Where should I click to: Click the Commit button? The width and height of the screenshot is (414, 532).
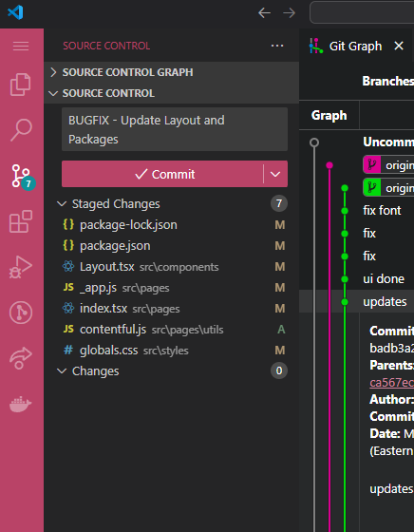(x=162, y=174)
